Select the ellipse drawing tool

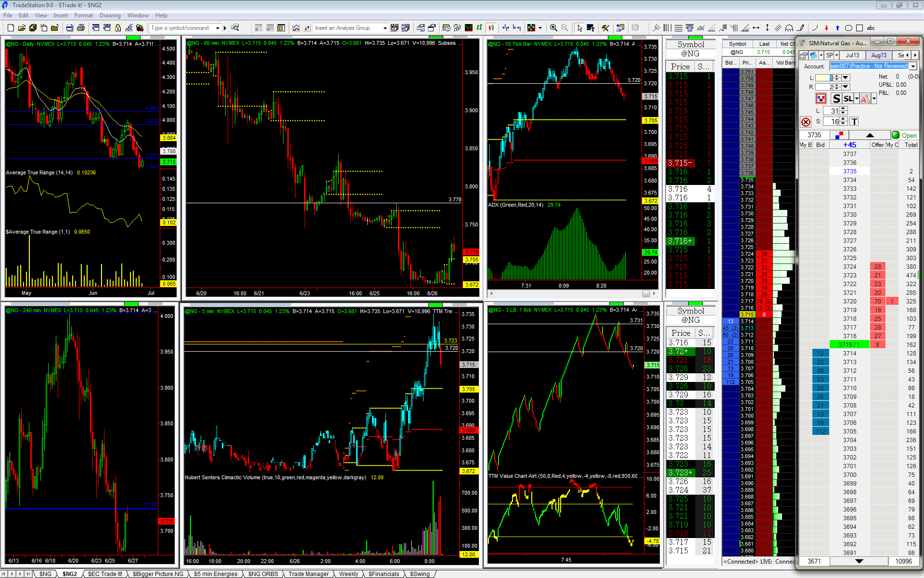[848, 28]
